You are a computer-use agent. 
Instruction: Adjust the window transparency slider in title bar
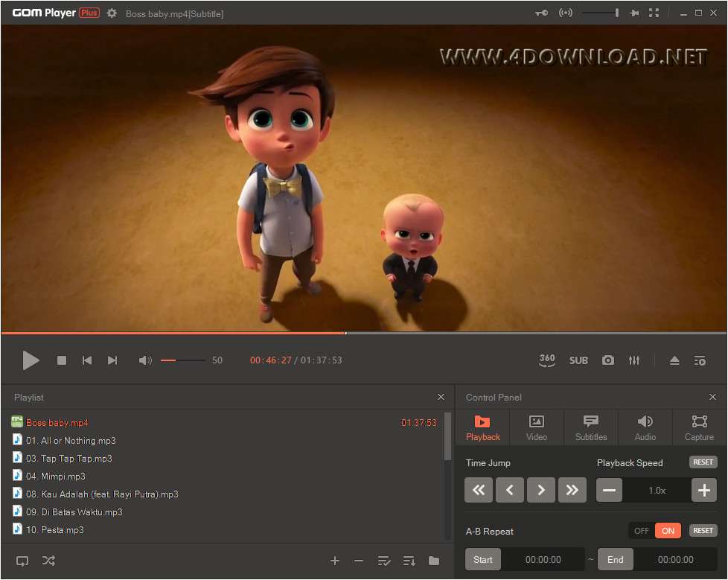[x=601, y=13]
